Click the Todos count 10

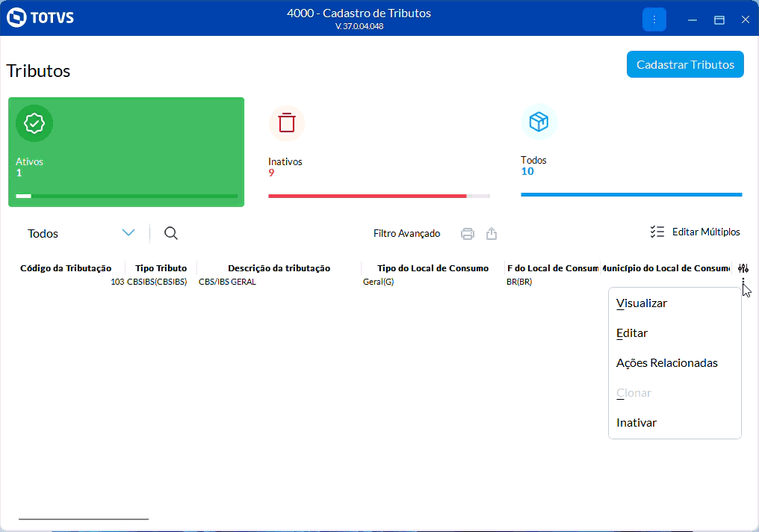(527, 171)
